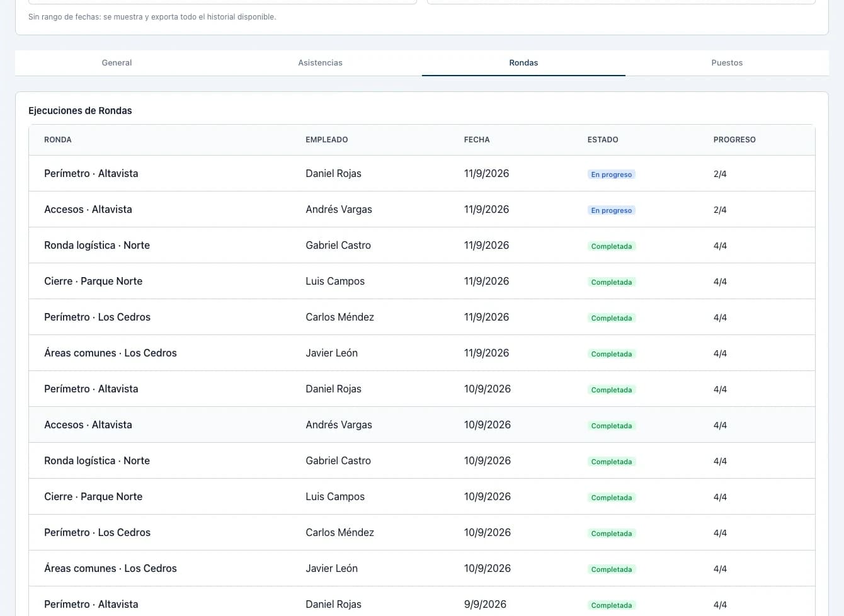Click Completada badge for Javier León on 11/9/2026

[x=612, y=354]
